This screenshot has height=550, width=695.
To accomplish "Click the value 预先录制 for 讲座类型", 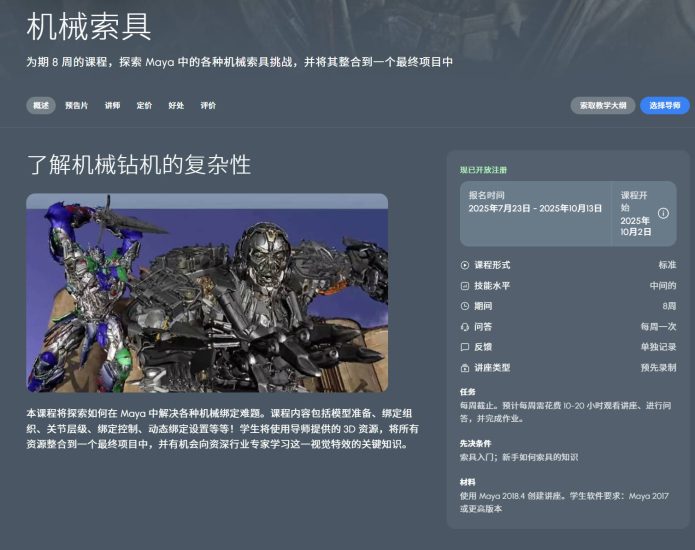I will 658,368.
